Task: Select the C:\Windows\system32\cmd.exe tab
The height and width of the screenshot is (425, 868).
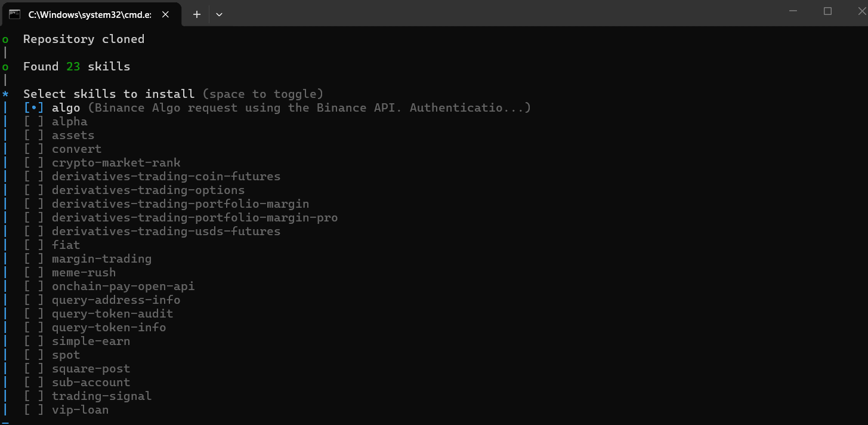Action: click(x=89, y=14)
